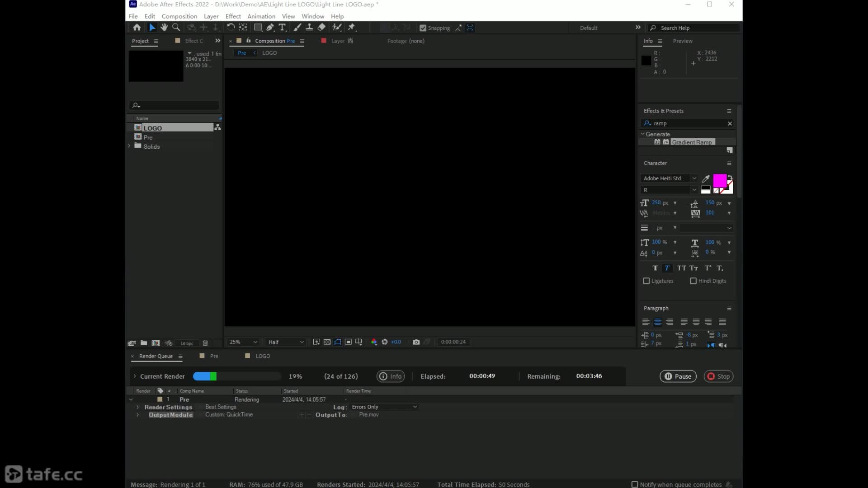Click the render Info button
This screenshot has height=488, width=868.
[391, 376]
